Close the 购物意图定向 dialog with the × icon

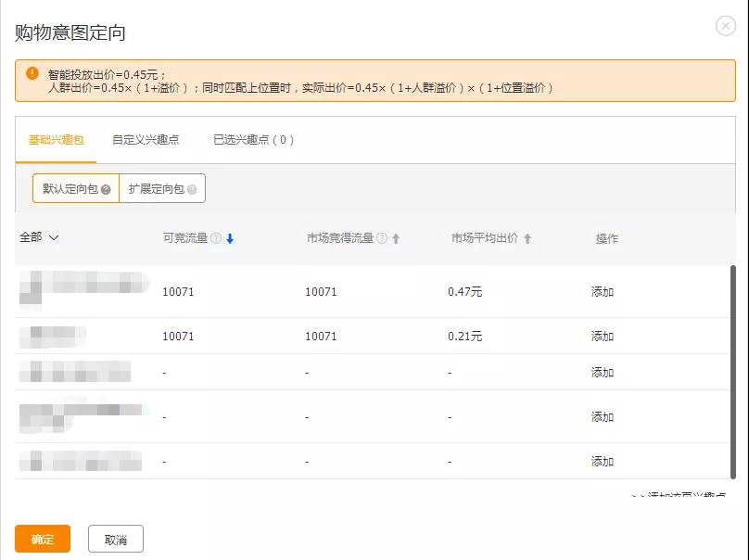(727, 25)
